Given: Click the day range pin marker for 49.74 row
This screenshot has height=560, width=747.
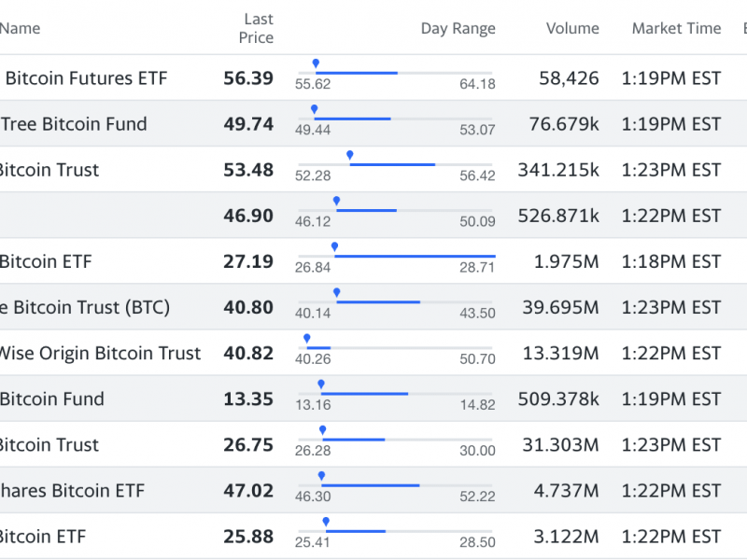Looking at the screenshot, I should pos(314,110).
